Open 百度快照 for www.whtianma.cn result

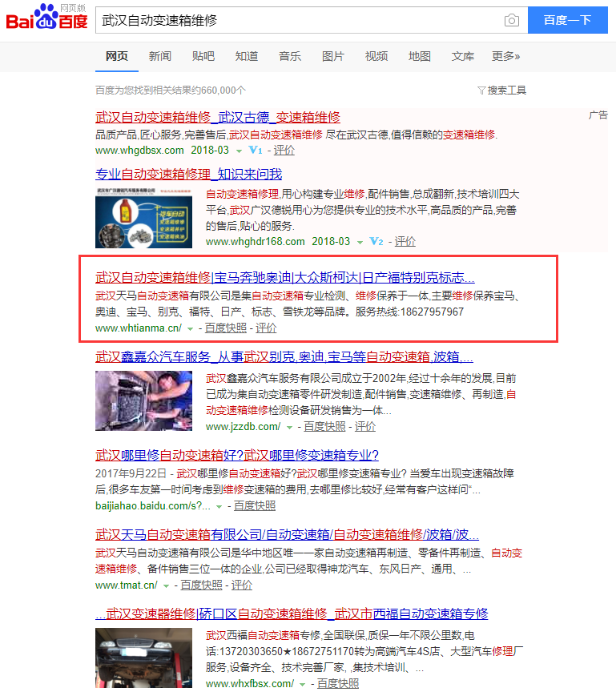click(225, 328)
